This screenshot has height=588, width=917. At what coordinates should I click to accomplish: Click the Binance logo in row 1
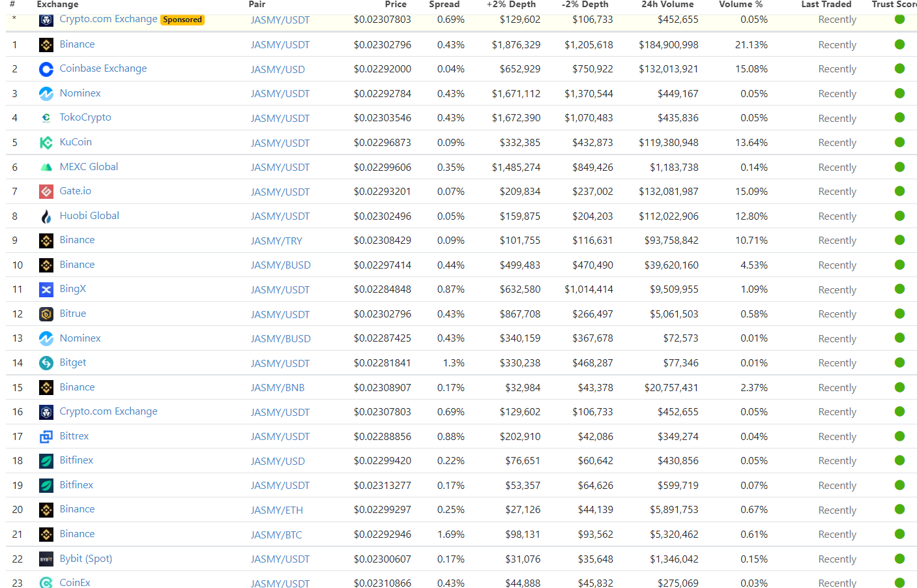click(46, 45)
